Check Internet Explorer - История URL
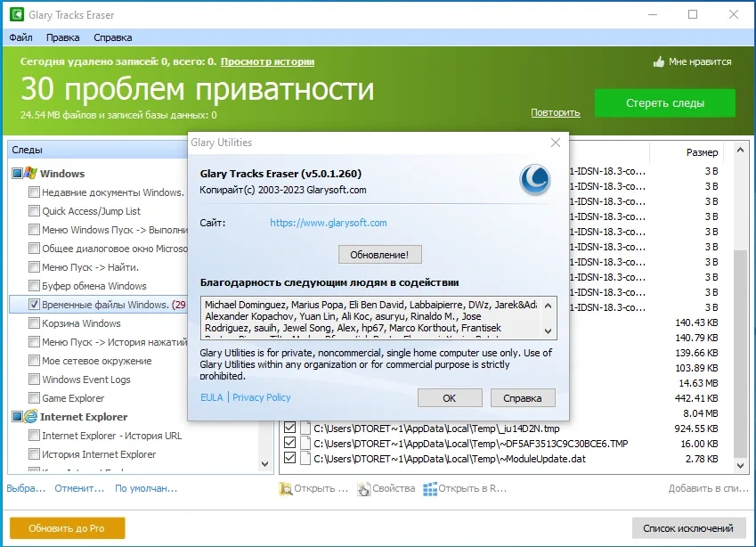Image resolution: width=756 pixels, height=547 pixels. click(x=34, y=435)
